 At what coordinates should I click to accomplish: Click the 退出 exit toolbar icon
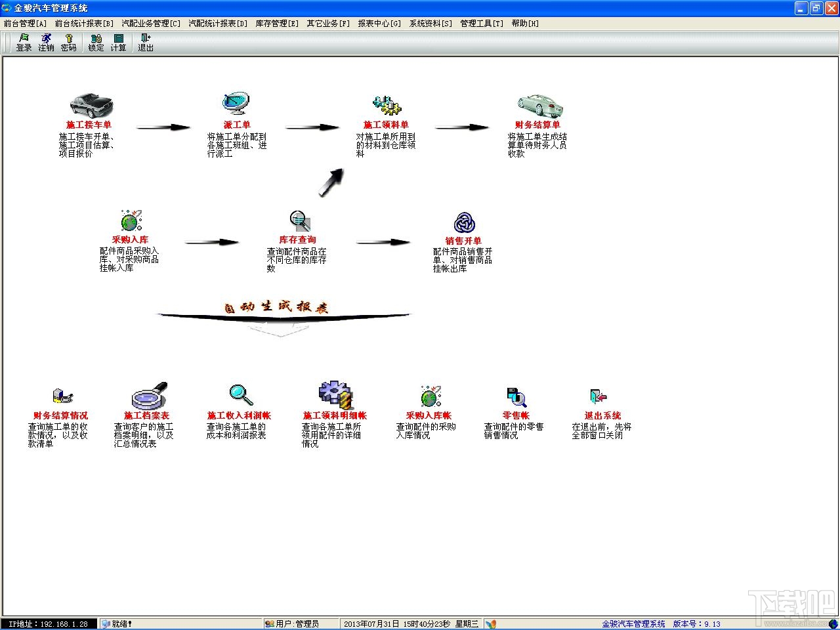(x=146, y=43)
